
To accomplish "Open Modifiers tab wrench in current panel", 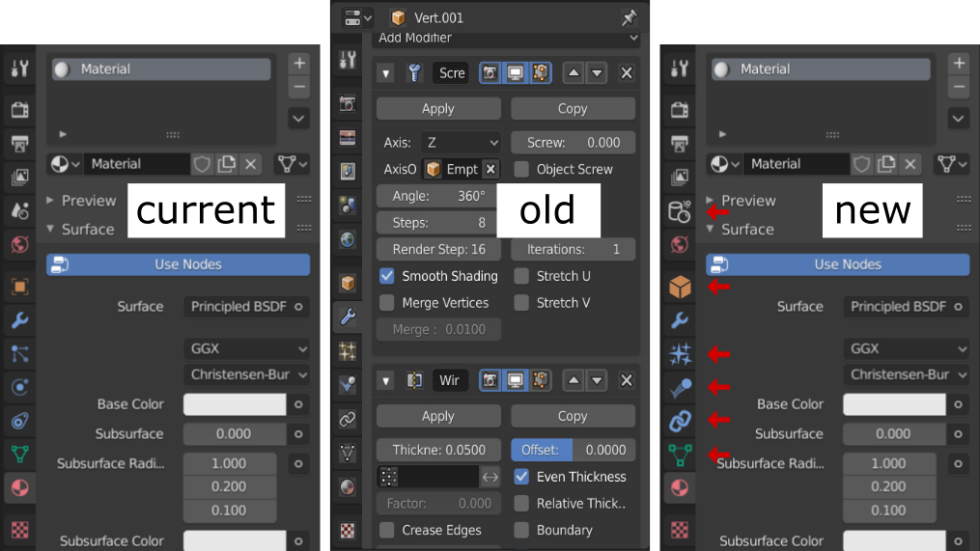I will coord(19,319).
